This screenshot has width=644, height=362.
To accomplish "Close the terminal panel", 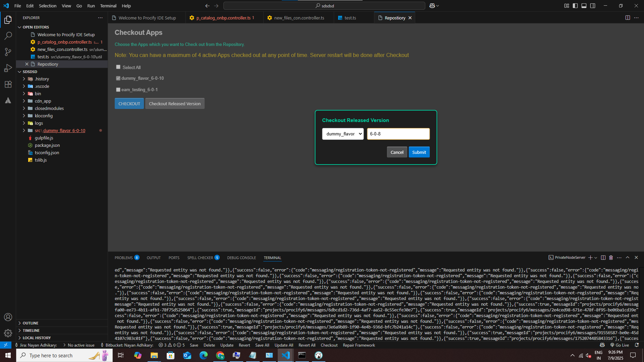I will 636,257.
